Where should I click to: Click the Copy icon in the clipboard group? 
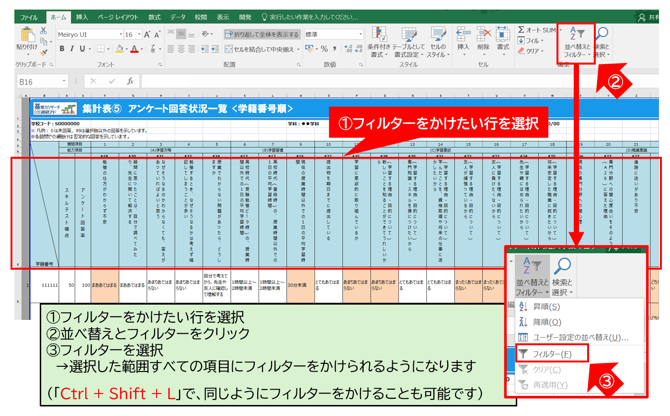pos(43,42)
